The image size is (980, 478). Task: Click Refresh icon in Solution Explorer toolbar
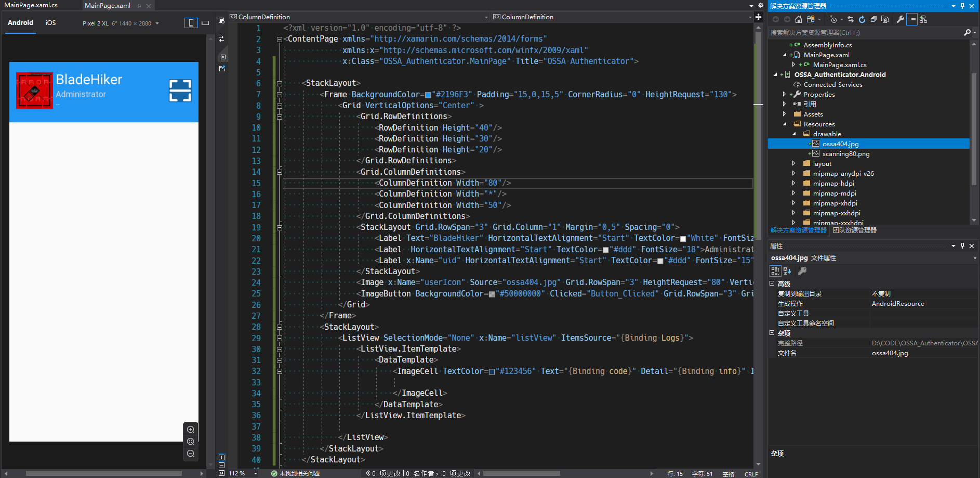coord(862,19)
